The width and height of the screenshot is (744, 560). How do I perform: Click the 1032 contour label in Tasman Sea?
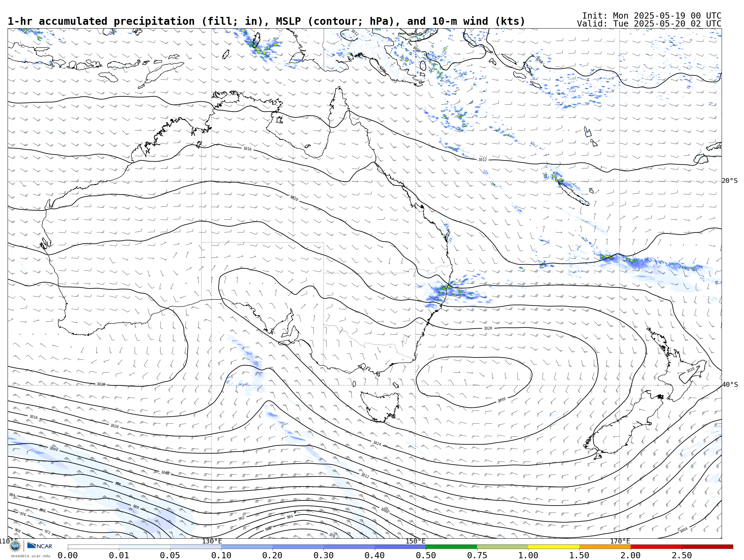(502, 400)
